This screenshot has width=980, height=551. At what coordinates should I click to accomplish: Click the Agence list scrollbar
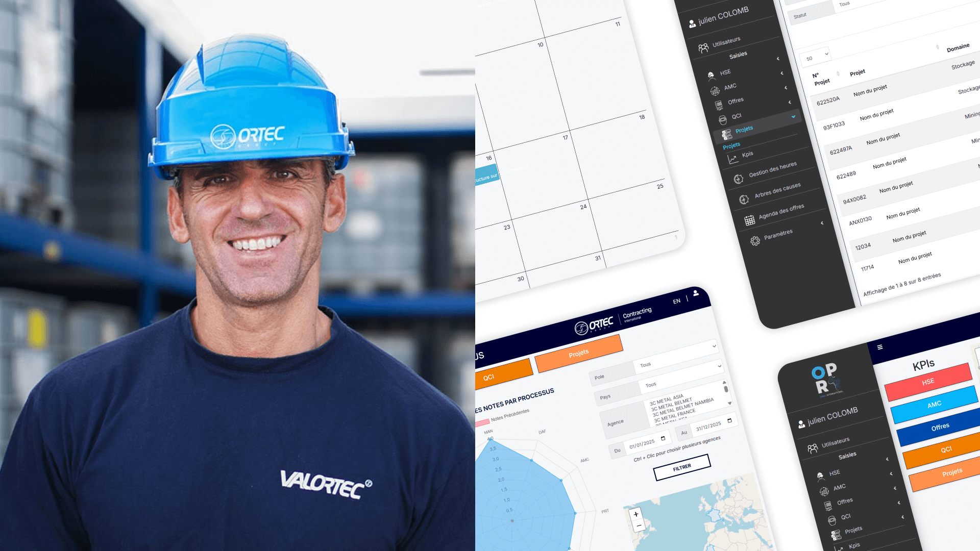726,389
